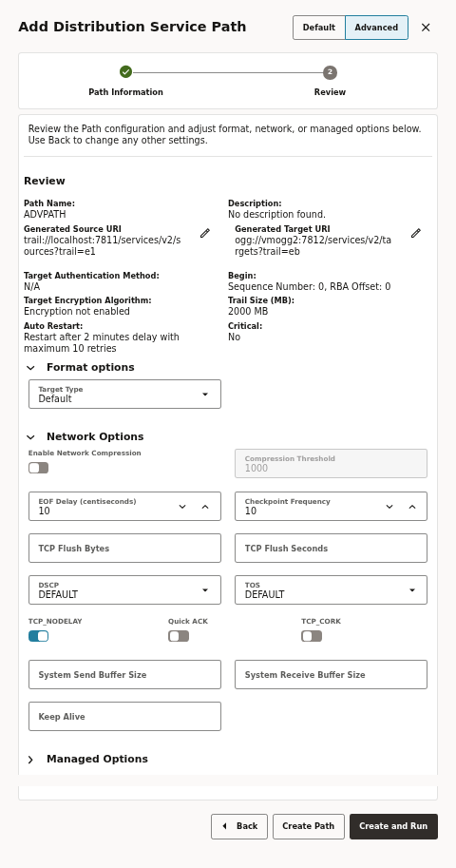Click the '2000 MB' trail size value

[248, 312]
